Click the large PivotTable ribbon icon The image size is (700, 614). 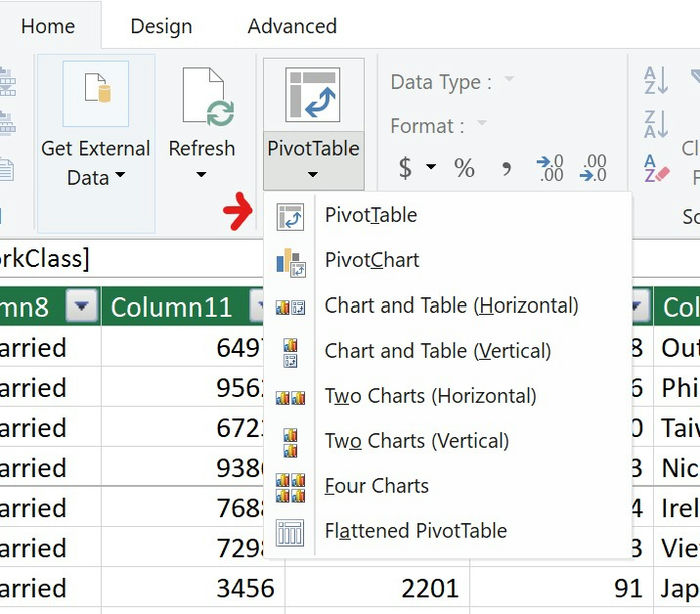tap(313, 95)
